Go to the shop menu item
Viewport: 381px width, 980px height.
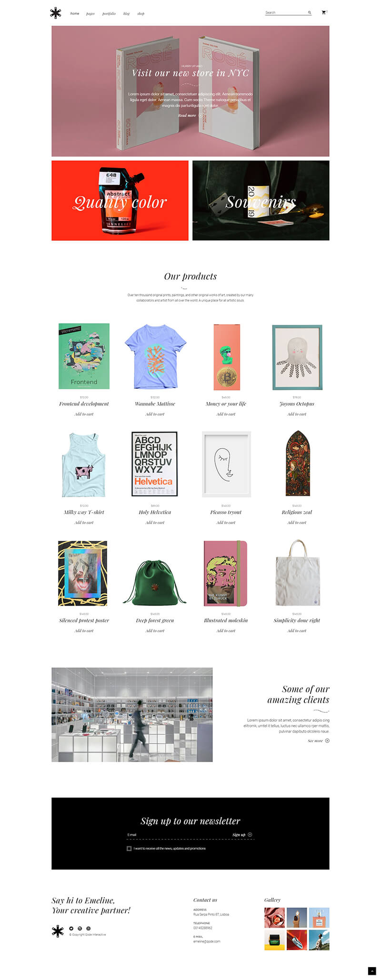point(141,14)
